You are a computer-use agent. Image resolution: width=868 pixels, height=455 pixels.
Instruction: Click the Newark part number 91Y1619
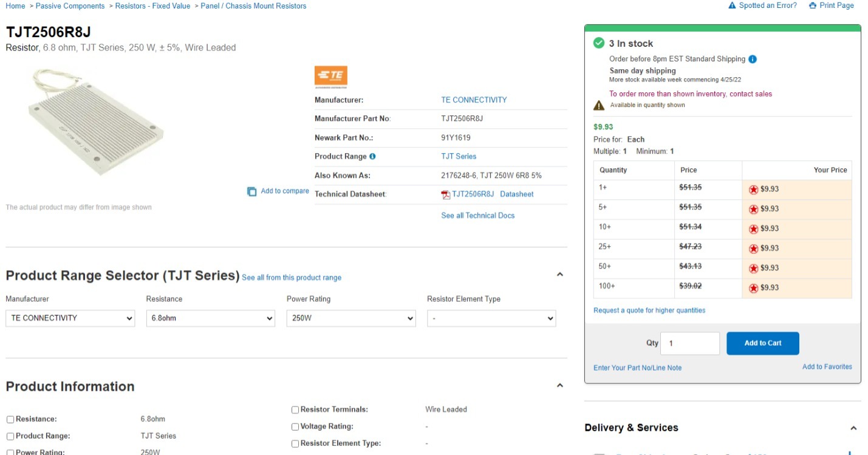[456, 138]
